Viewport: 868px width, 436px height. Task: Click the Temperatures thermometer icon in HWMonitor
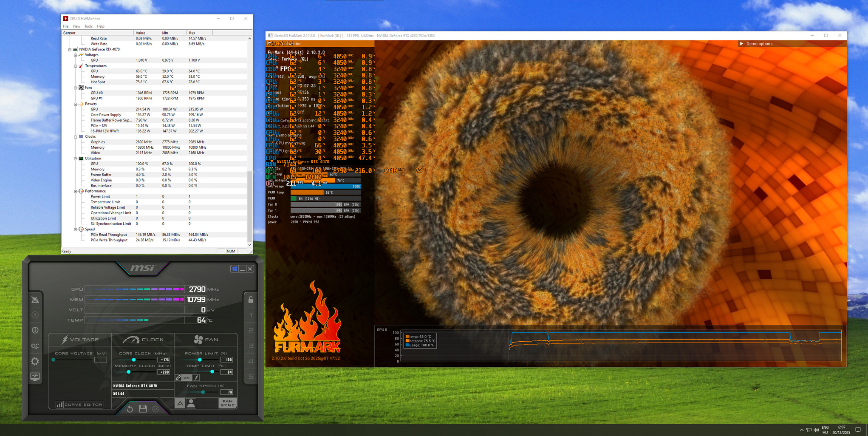pos(81,66)
